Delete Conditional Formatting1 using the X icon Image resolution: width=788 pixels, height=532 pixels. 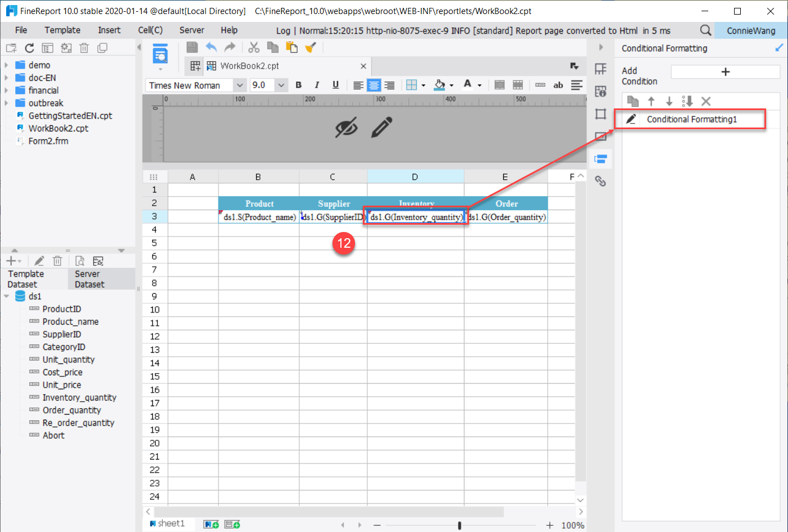pos(706,101)
